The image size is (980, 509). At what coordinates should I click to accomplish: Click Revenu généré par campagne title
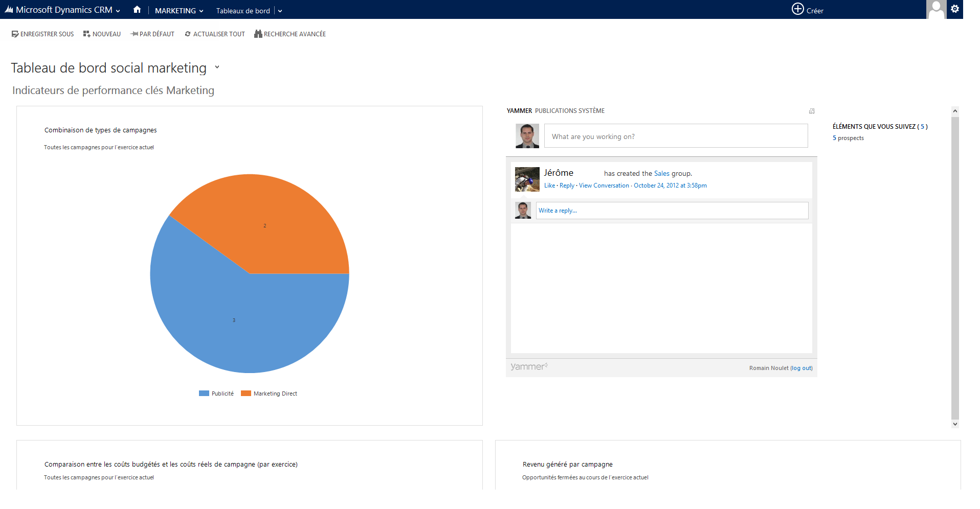(x=567, y=464)
